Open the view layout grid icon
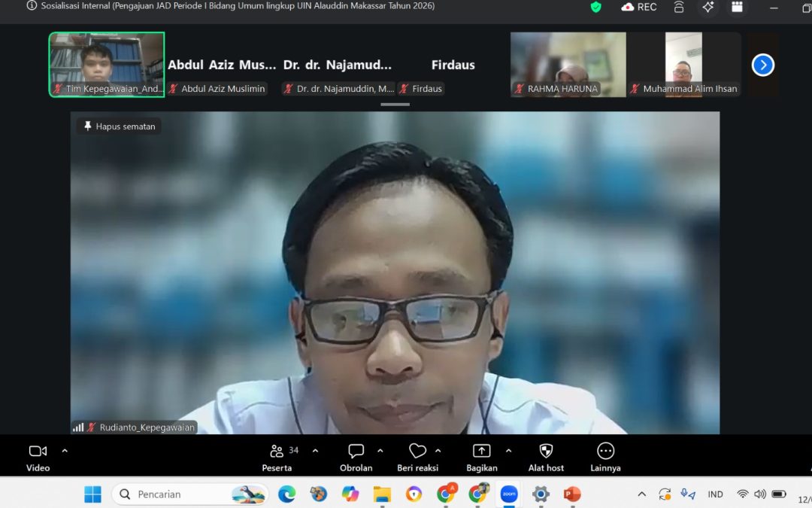 pos(737,7)
